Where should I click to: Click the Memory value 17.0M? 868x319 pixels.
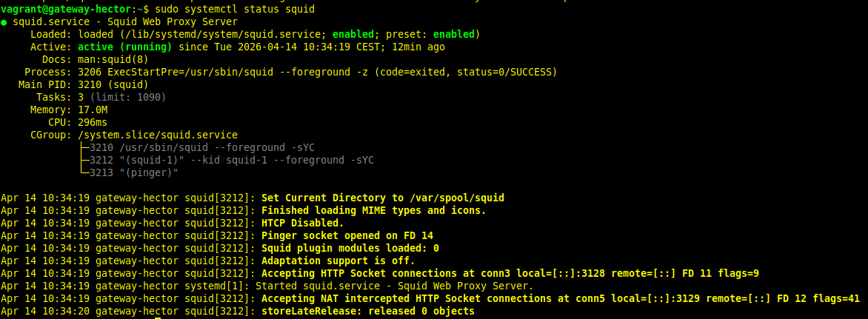click(93, 110)
